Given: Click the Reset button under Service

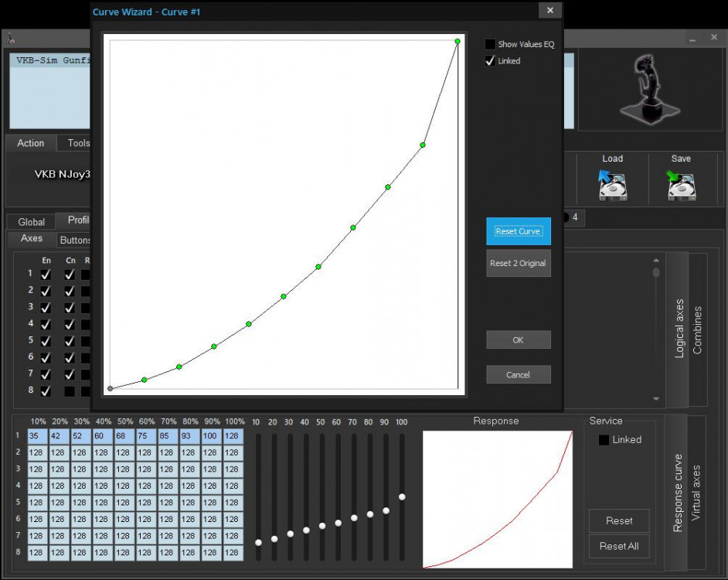Looking at the screenshot, I should 619,521.
